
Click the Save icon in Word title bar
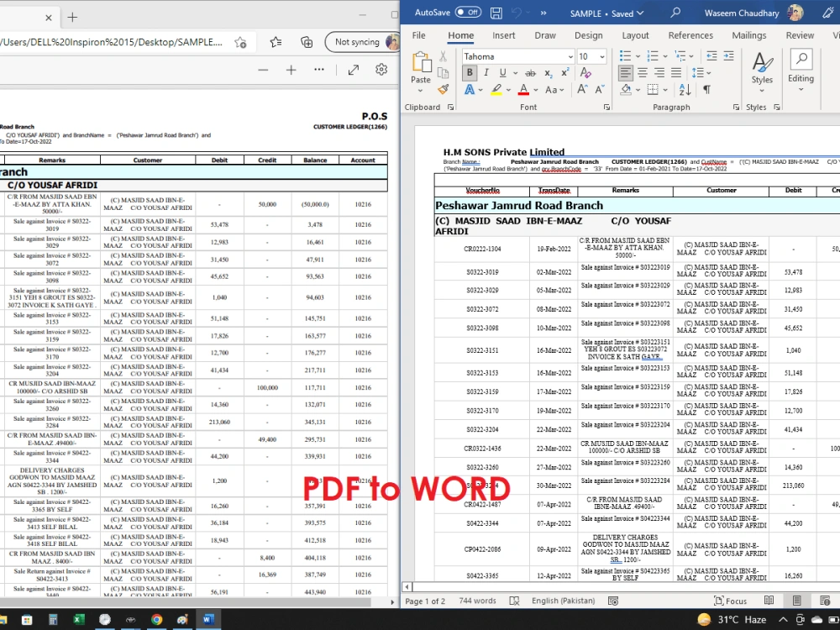(x=496, y=13)
